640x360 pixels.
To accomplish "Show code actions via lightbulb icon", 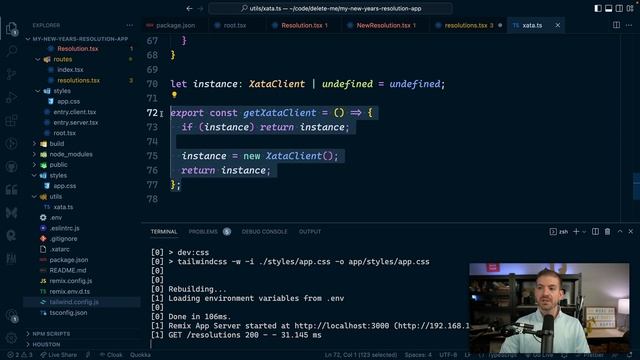I will click(x=174, y=95).
